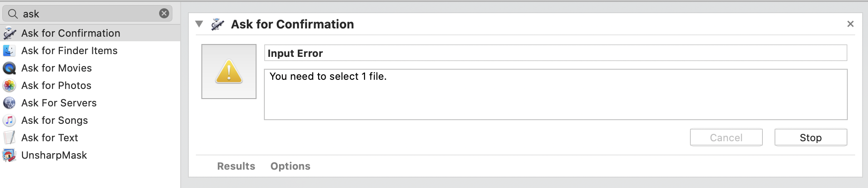Click the Music icon beside Ask for Songs
The image size is (868, 188).
(9, 121)
